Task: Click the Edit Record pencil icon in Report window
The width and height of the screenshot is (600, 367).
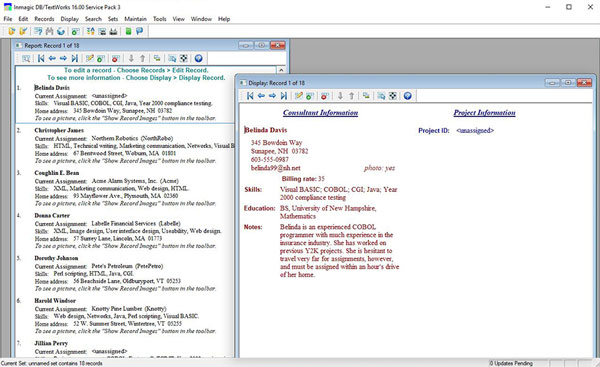Action: coord(90,58)
